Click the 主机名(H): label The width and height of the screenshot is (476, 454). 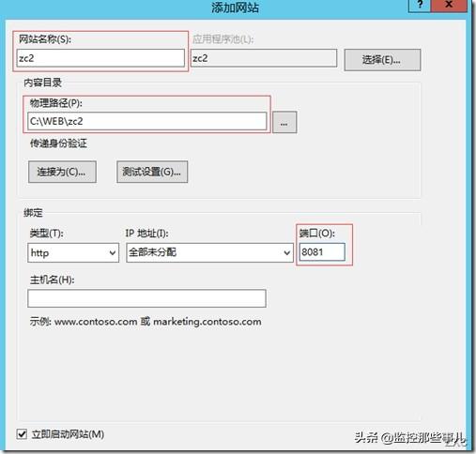[53, 280]
